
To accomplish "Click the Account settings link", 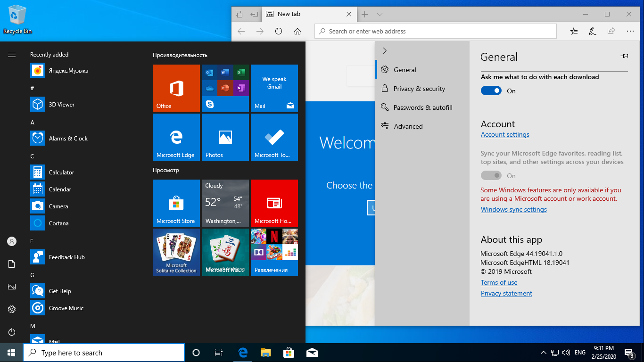I will (x=505, y=134).
